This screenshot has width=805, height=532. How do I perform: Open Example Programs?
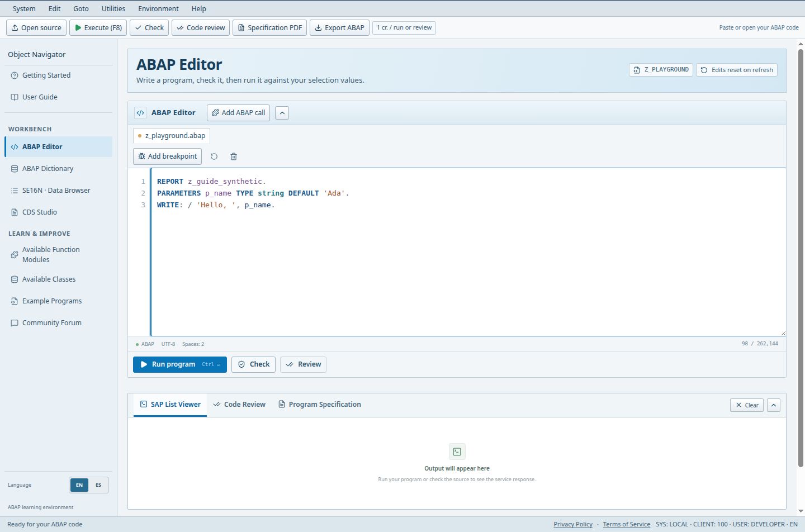[x=58, y=301]
